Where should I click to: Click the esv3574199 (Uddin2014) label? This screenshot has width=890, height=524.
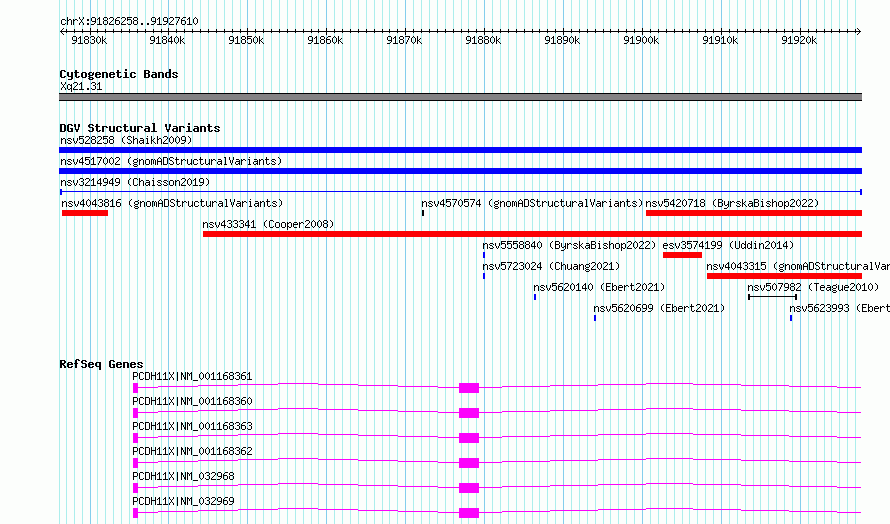click(x=728, y=245)
